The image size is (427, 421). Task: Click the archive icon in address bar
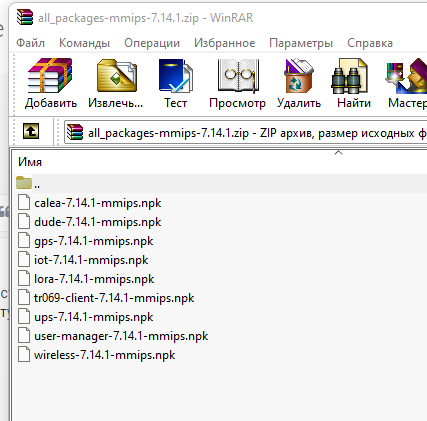click(75, 132)
